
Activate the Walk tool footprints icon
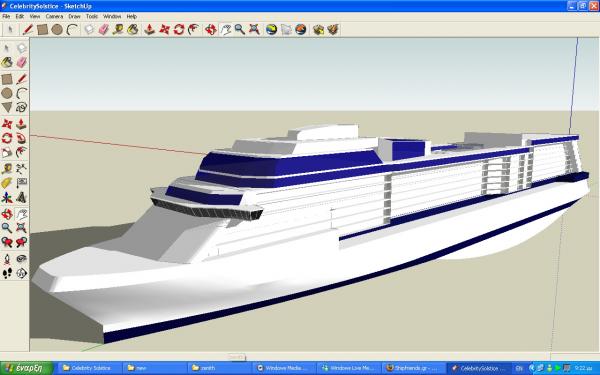[x=7, y=273]
